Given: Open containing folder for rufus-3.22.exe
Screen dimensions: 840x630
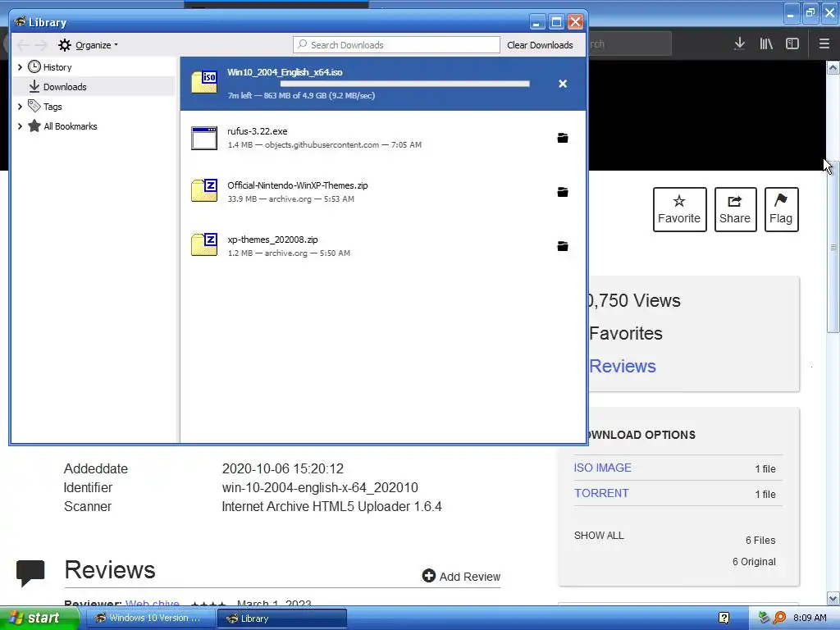Looking at the screenshot, I should 563,138.
